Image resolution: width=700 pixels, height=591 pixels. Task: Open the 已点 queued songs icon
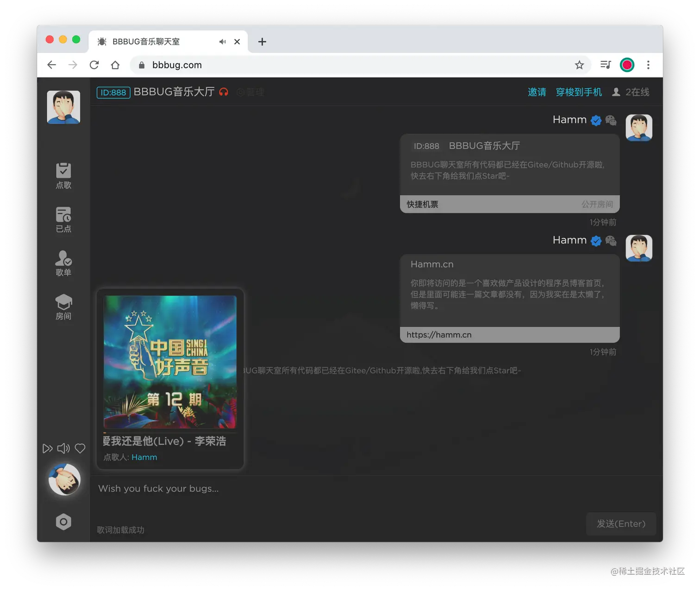pos(63,219)
